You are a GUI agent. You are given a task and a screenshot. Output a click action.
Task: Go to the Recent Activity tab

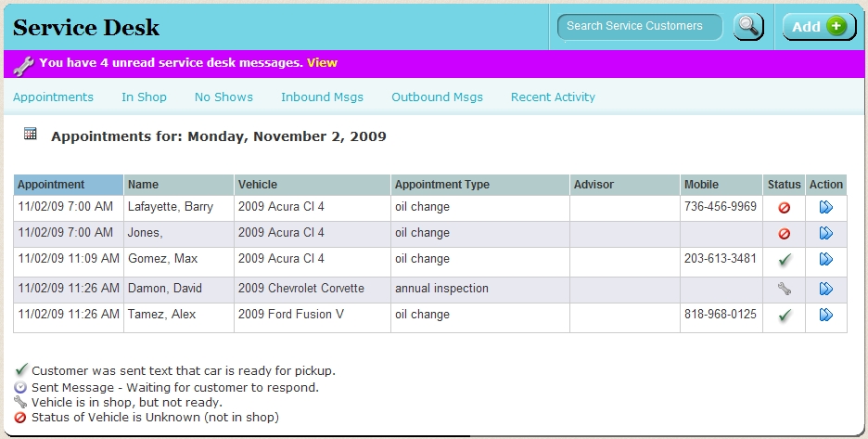tap(553, 97)
